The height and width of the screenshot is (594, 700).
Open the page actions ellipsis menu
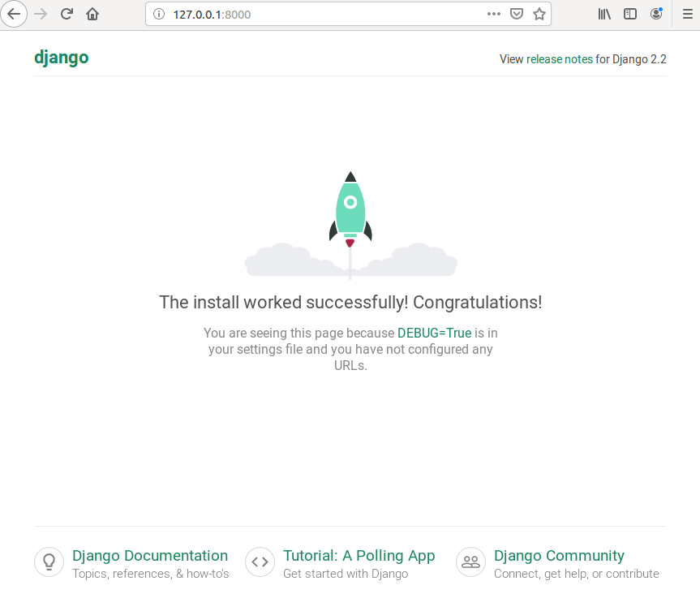pyautogui.click(x=494, y=14)
